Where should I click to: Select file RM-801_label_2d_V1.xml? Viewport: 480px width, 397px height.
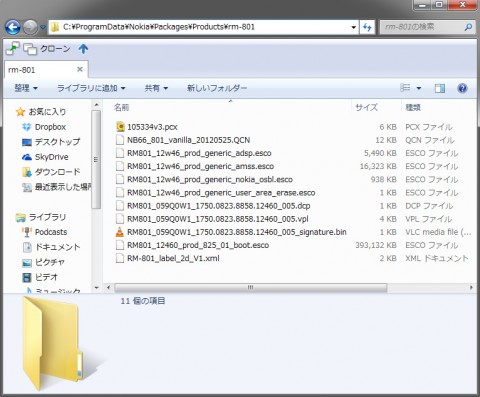pos(173,258)
